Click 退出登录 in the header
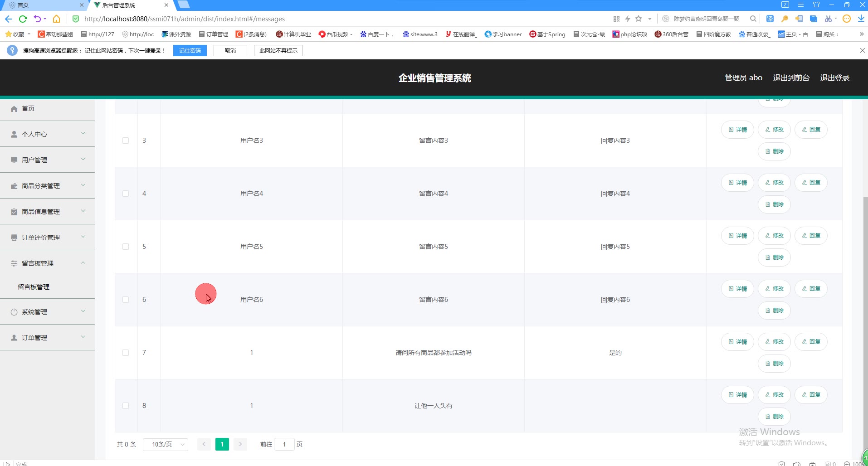This screenshot has height=466, width=868. click(834, 78)
